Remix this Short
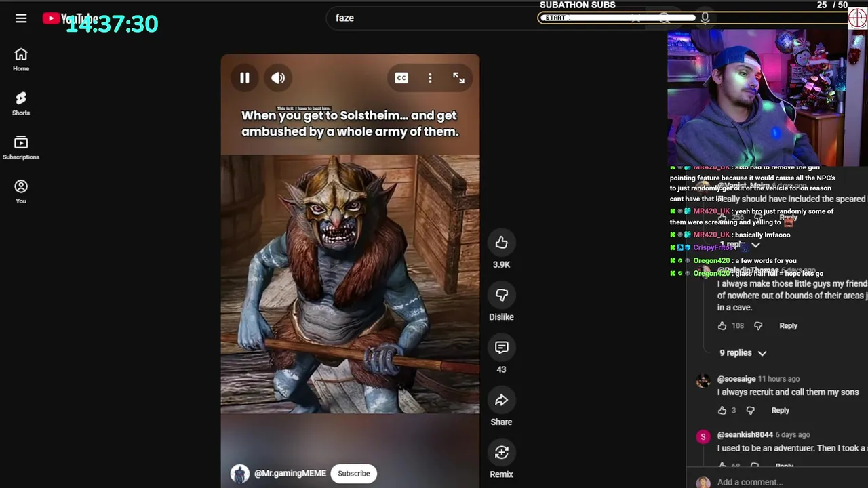The height and width of the screenshot is (488, 868). pyautogui.click(x=501, y=453)
